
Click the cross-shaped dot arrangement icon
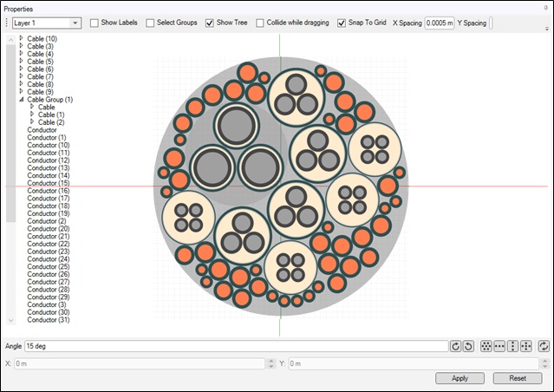(525, 346)
